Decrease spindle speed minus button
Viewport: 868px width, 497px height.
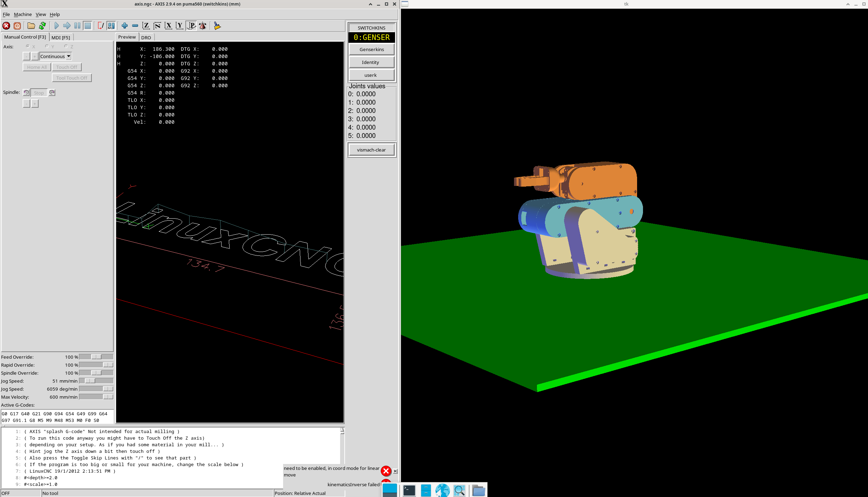[26, 104]
